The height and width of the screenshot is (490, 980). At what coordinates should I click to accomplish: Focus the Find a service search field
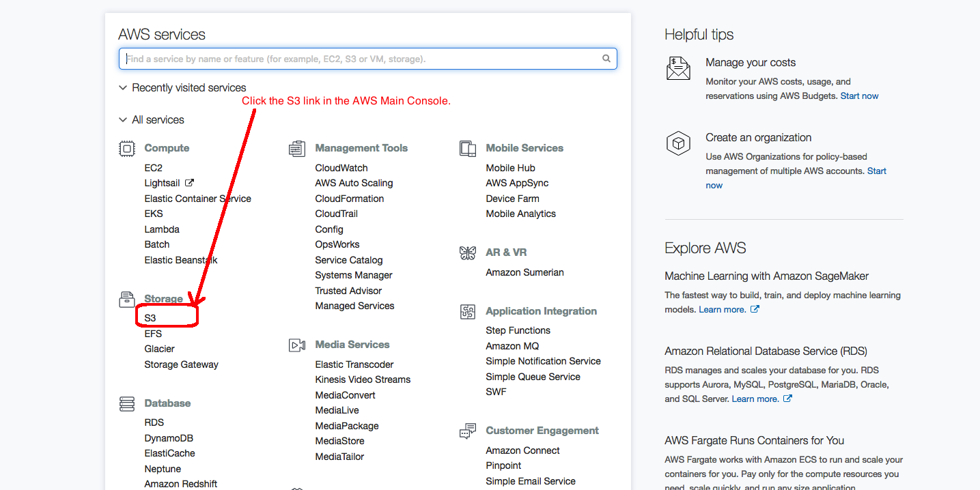point(368,59)
